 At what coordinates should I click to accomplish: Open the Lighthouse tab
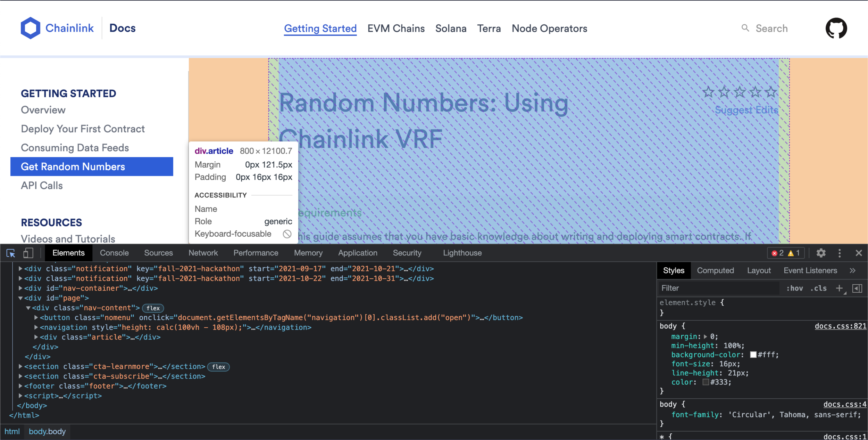pyautogui.click(x=462, y=253)
